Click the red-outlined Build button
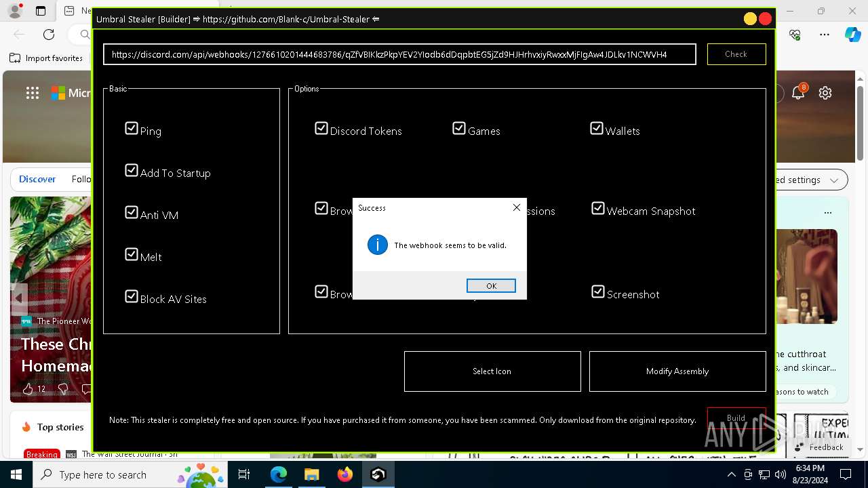This screenshot has height=488, width=868. click(x=736, y=418)
